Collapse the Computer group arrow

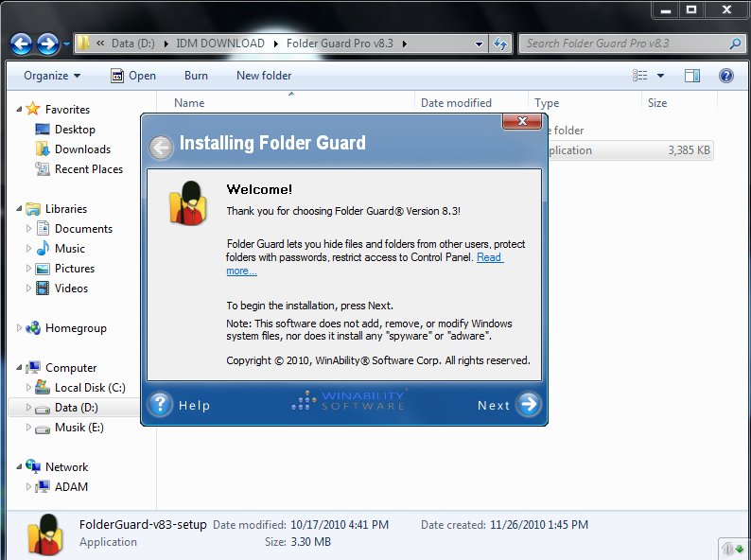click(x=19, y=368)
